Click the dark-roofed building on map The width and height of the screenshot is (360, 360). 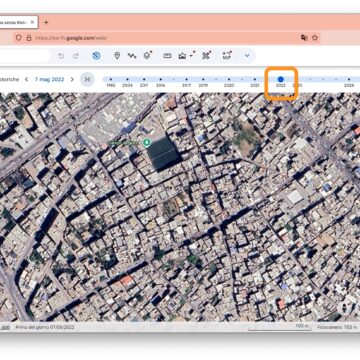163,153
